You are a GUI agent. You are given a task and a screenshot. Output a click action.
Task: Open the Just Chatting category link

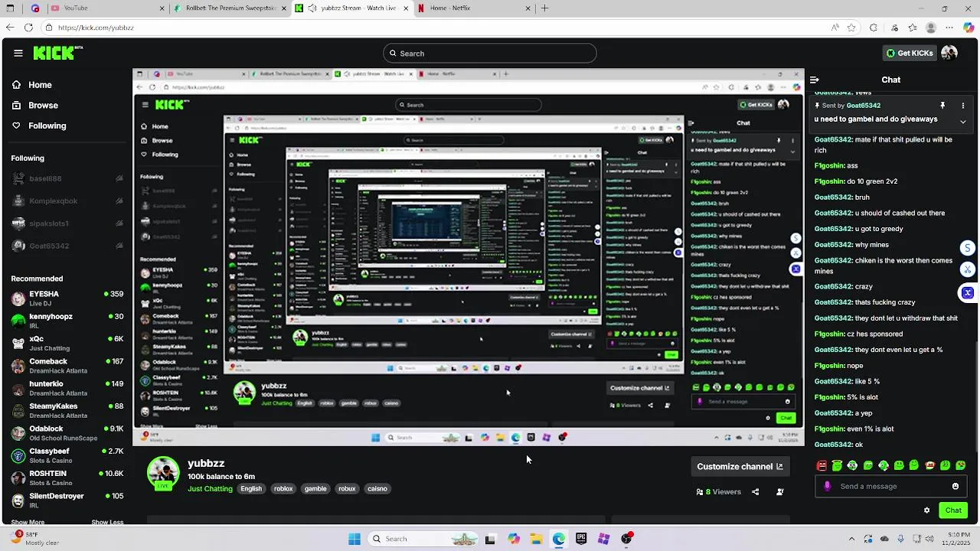tap(210, 488)
